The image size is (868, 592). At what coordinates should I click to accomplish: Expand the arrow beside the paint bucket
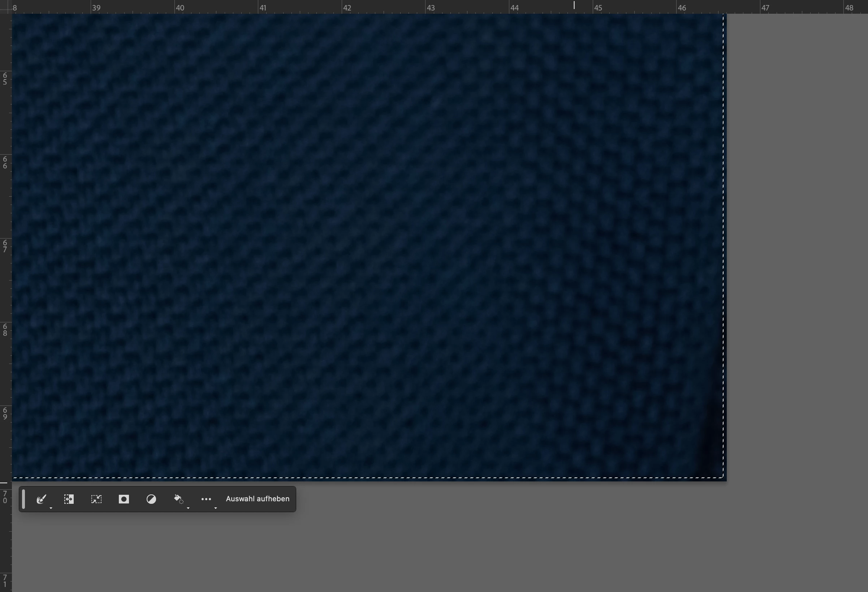pos(188,508)
